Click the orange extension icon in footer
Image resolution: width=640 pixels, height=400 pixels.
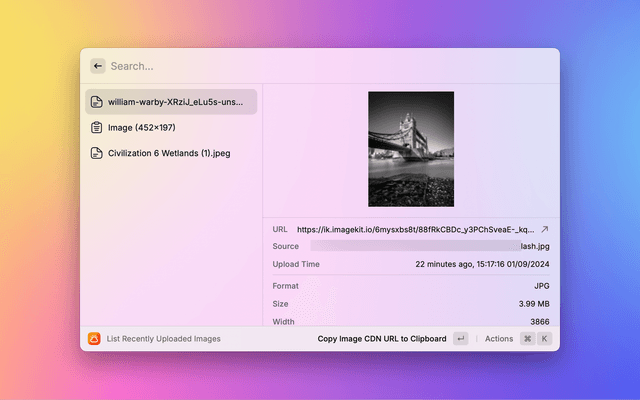click(94, 339)
